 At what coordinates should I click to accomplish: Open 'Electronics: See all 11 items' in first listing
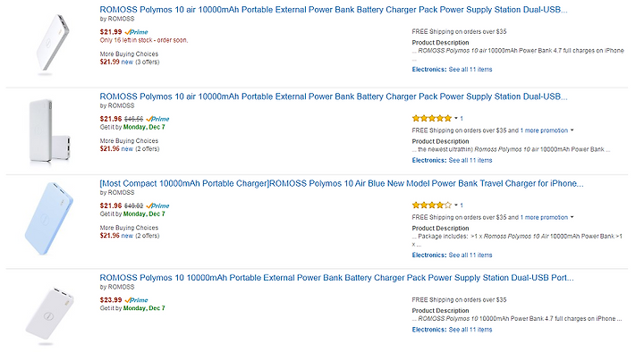coord(452,70)
